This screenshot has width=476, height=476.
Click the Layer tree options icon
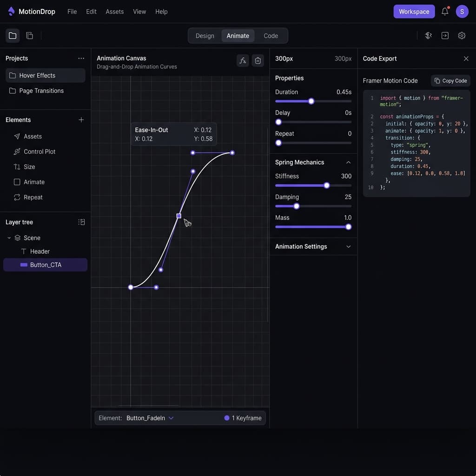(81, 222)
